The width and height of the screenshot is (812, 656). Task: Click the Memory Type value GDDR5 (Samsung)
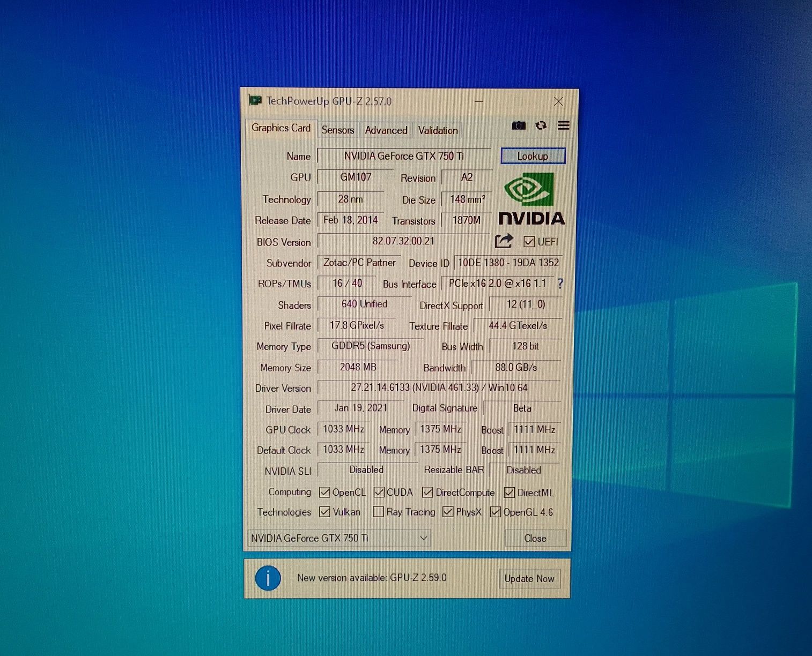pyautogui.click(x=370, y=346)
